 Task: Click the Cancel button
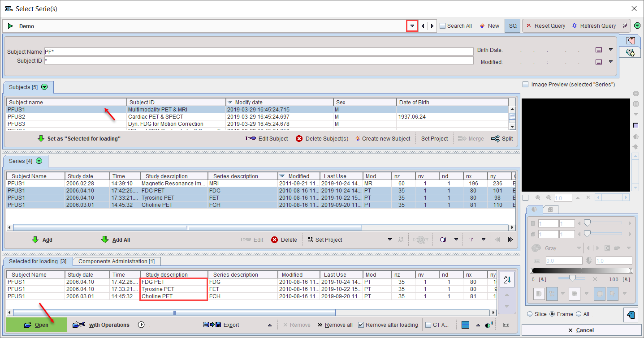(581, 330)
